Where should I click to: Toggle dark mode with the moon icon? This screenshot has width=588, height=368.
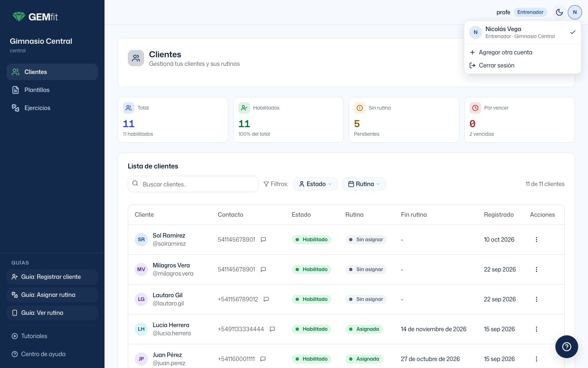click(x=559, y=12)
